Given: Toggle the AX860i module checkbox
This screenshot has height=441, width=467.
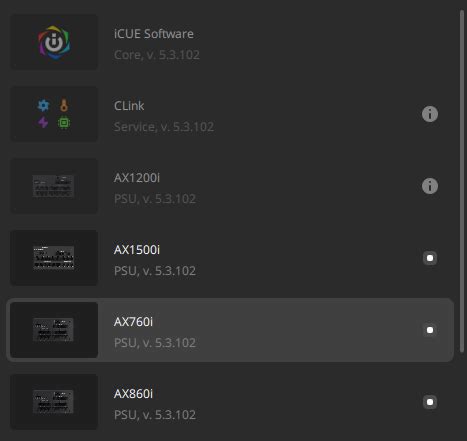Looking at the screenshot, I should pyautogui.click(x=430, y=402).
